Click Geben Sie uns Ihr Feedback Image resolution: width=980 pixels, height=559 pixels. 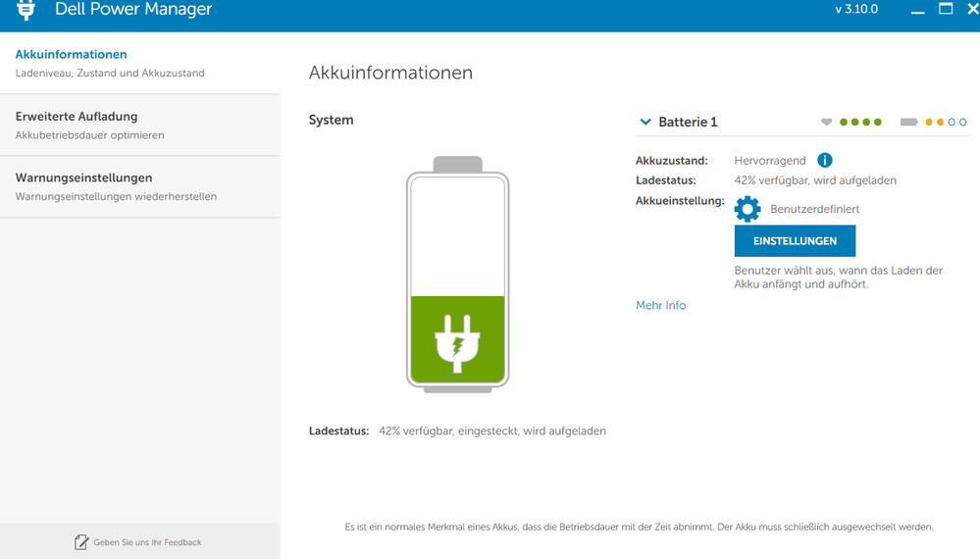click(147, 542)
